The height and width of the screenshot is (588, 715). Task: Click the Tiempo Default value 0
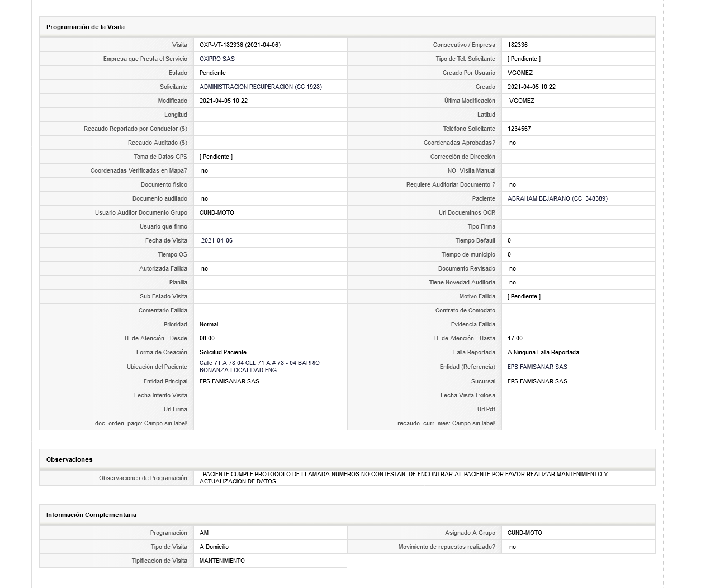(509, 240)
